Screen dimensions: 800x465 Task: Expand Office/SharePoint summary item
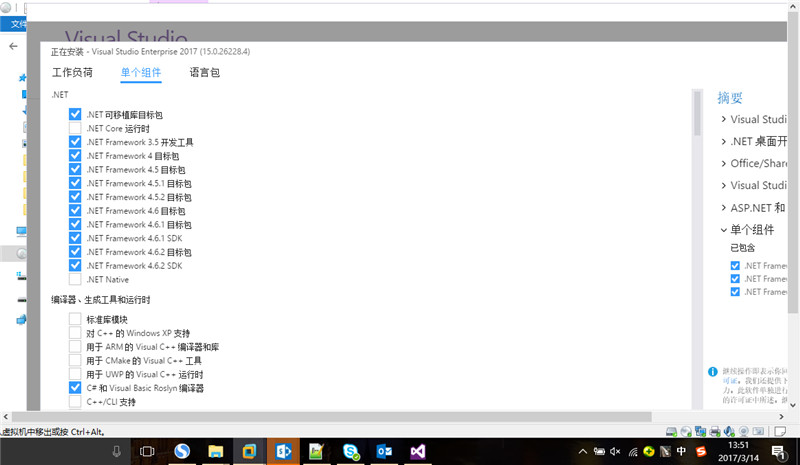click(723, 163)
